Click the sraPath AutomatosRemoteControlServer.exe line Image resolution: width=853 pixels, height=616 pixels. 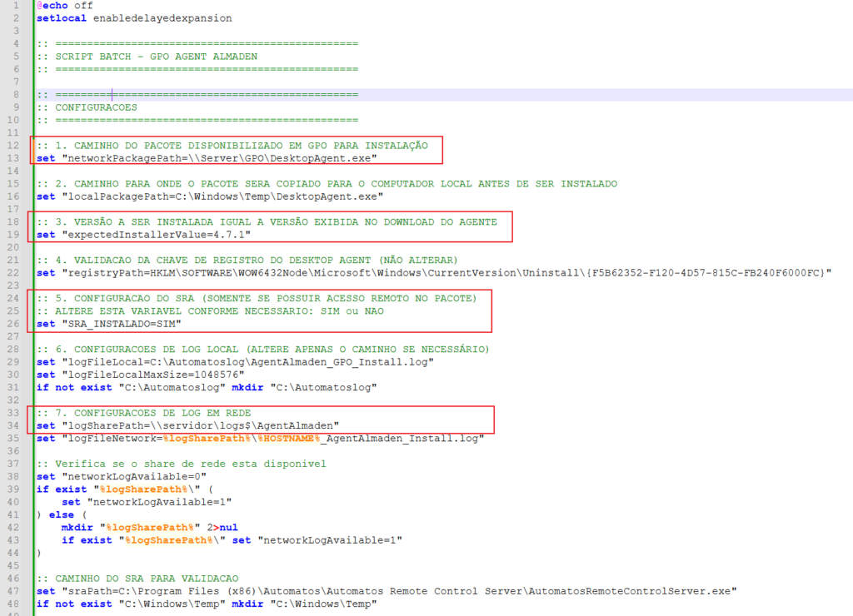[387, 592]
